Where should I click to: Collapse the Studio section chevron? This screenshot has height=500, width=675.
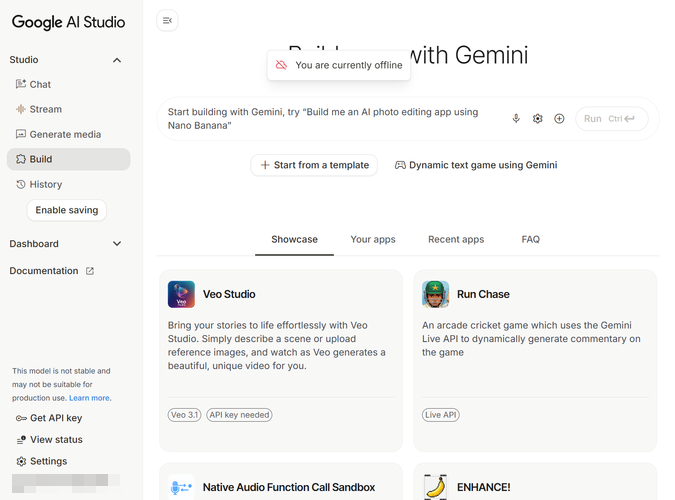[x=117, y=60]
